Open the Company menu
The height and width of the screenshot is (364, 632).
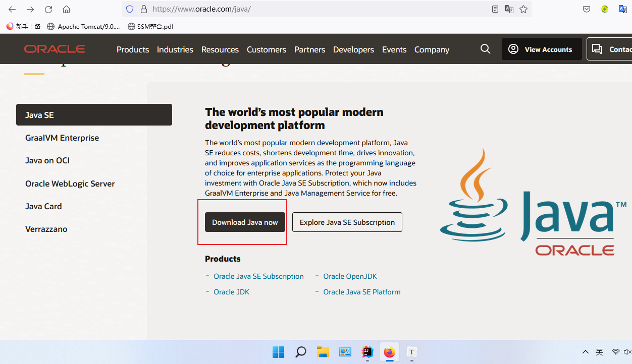(x=432, y=49)
